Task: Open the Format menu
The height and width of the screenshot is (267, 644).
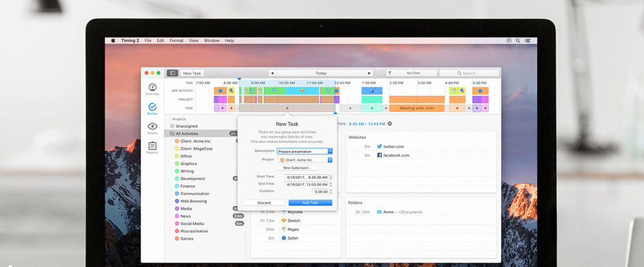Action: 176,41
